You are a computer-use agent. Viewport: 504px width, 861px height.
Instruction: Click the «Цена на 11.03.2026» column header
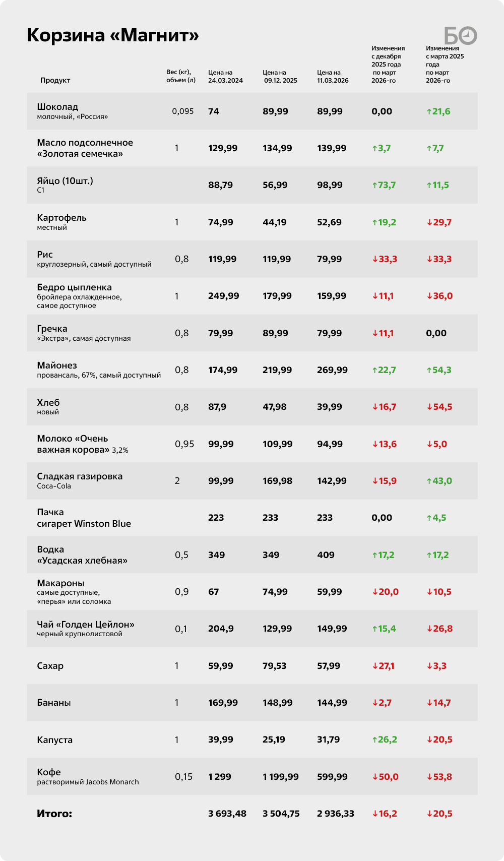[x=333, y=77]
